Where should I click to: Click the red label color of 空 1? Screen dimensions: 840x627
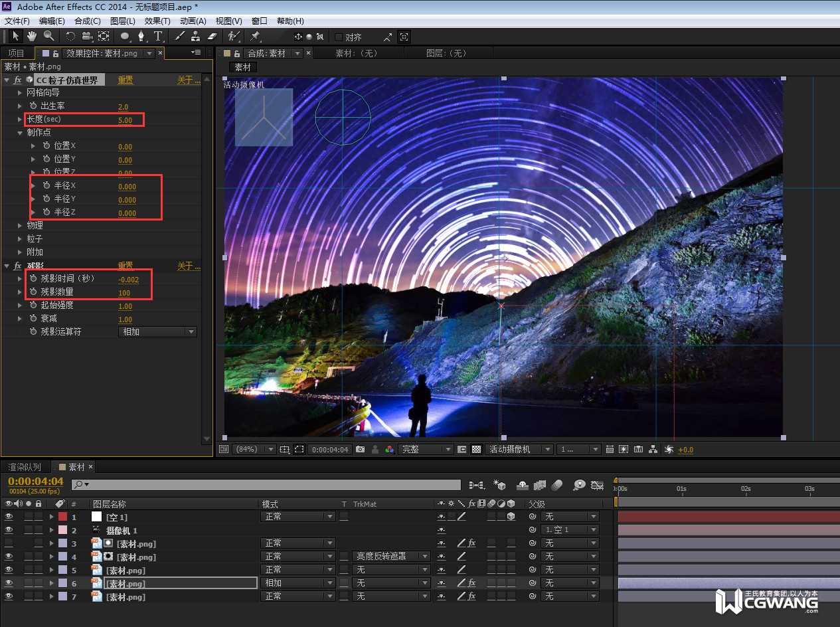[62, 517]
